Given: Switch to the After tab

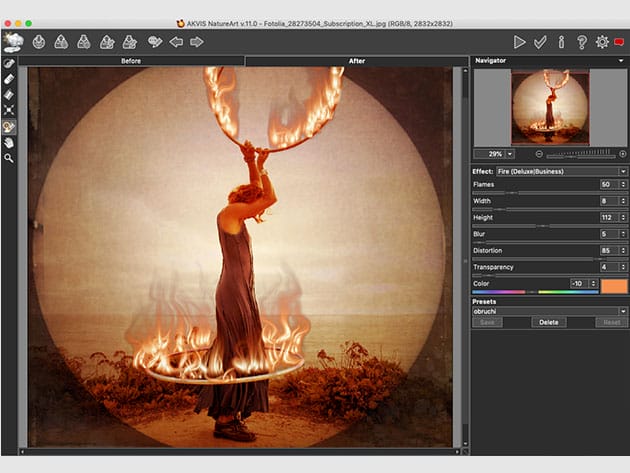Looking at the screenshot, I should click(x=356, y=61).
